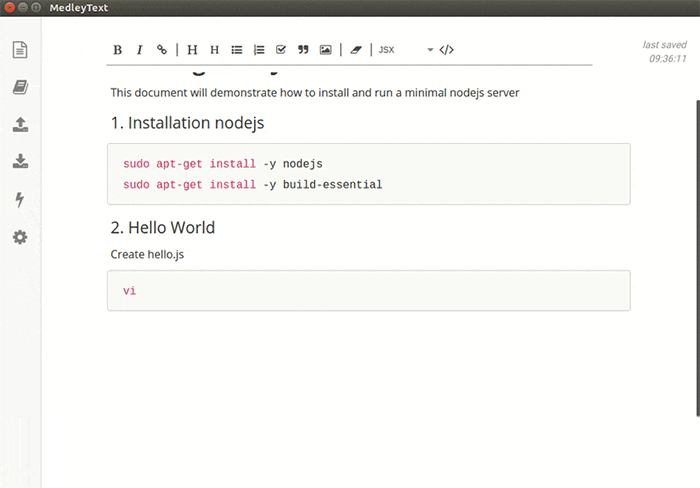
Task: Click the vertical scrollbar on the right
Action: (698, 259)
